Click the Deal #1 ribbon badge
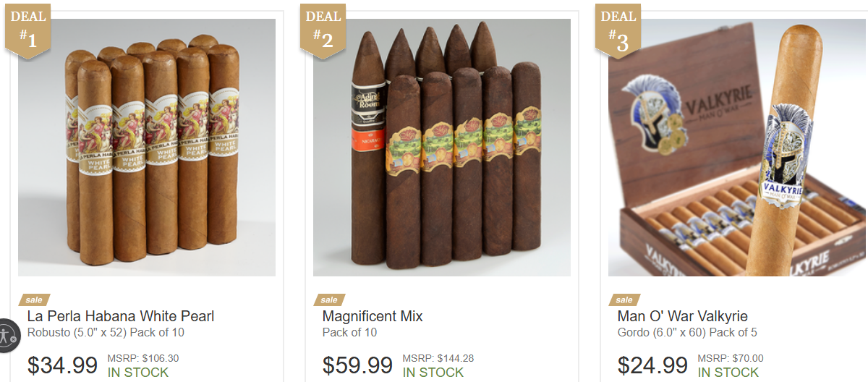The height and width of the screenshot is (382, 868). point(28,30)
